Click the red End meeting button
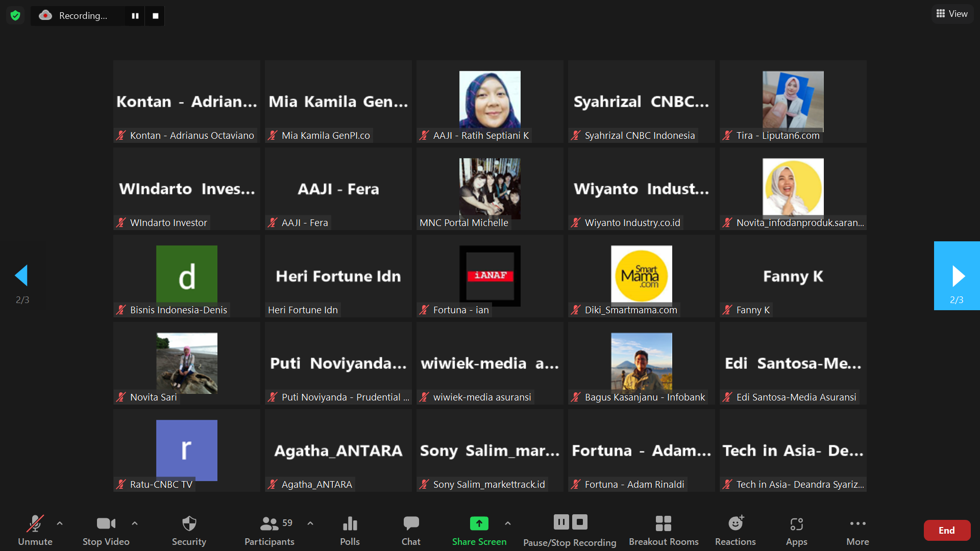Screen dimensions: 980x551 point(947,530)
